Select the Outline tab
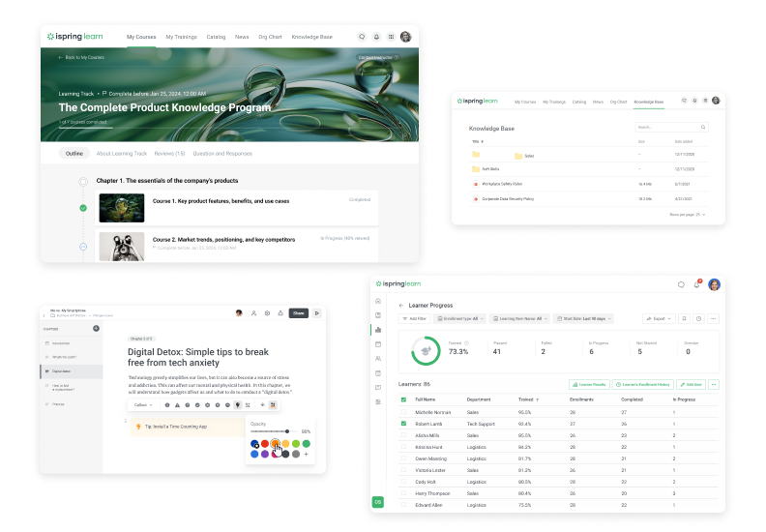The height and width of the screenshot is (532, 766). coord(74,154)
